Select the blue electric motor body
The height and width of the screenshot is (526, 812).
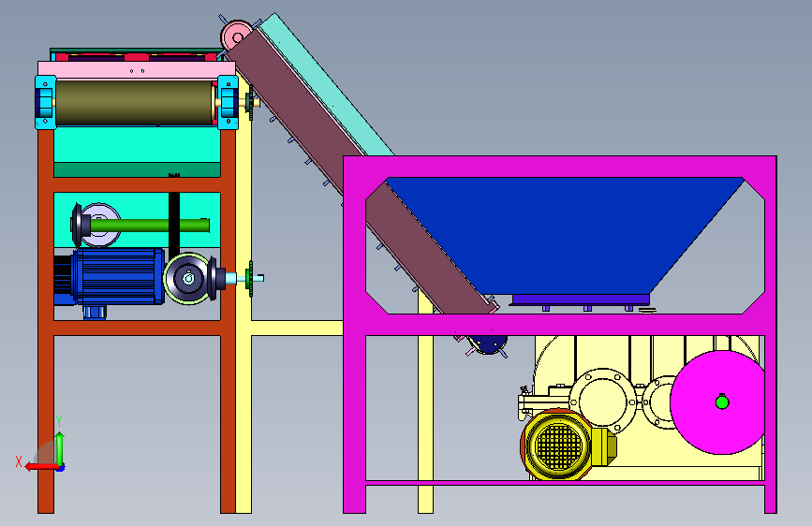point(118,276)
